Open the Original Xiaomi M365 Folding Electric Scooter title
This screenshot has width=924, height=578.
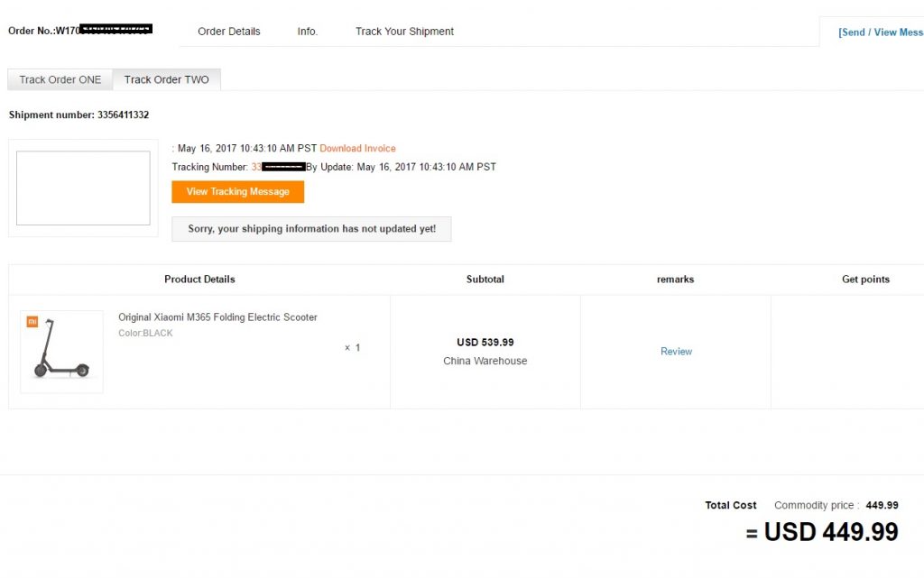[217, 317]
